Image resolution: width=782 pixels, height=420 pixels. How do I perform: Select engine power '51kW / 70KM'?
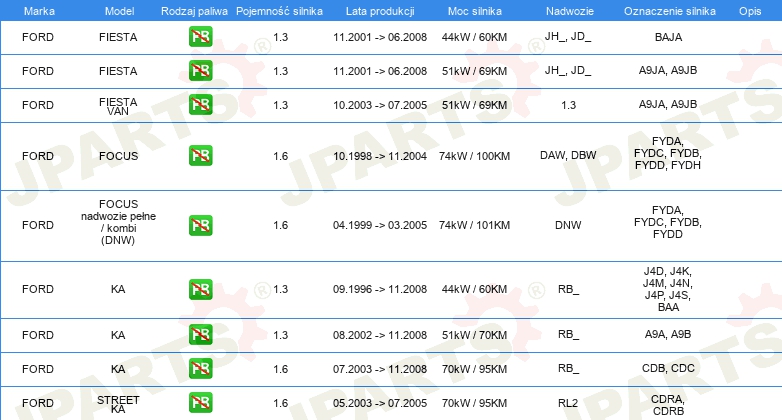coord(474,335)
